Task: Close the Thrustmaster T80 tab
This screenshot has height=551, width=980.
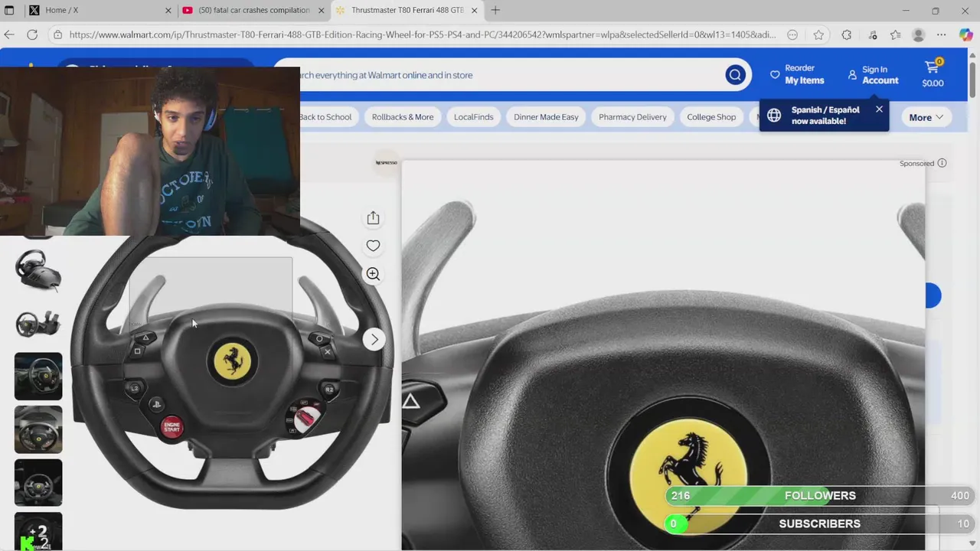Action: tap(475, 10)
